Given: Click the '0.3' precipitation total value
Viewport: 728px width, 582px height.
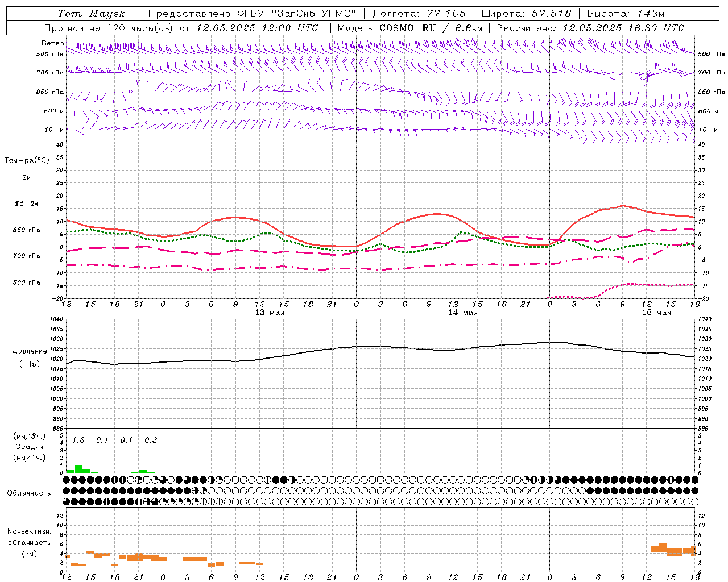Looking at the screenshot, I should tap(151, 440).
